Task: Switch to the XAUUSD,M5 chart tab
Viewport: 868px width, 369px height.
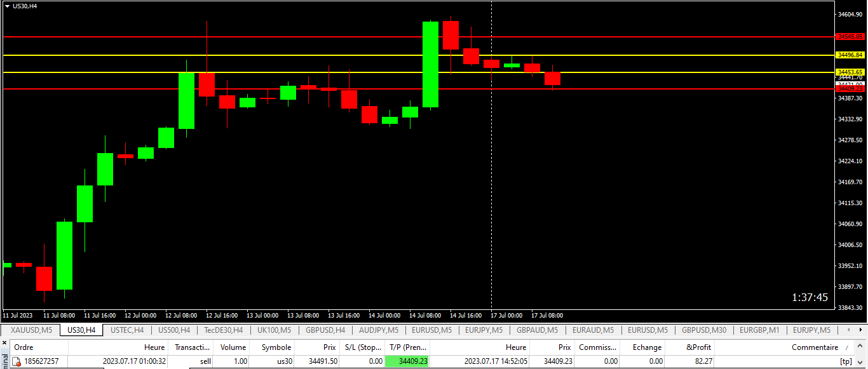Action: [x=31, y=330]
